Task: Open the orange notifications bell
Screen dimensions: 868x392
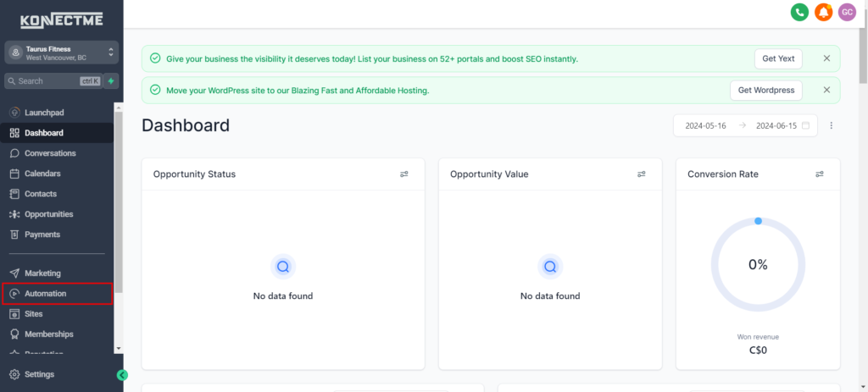Action: coord(823,12)
